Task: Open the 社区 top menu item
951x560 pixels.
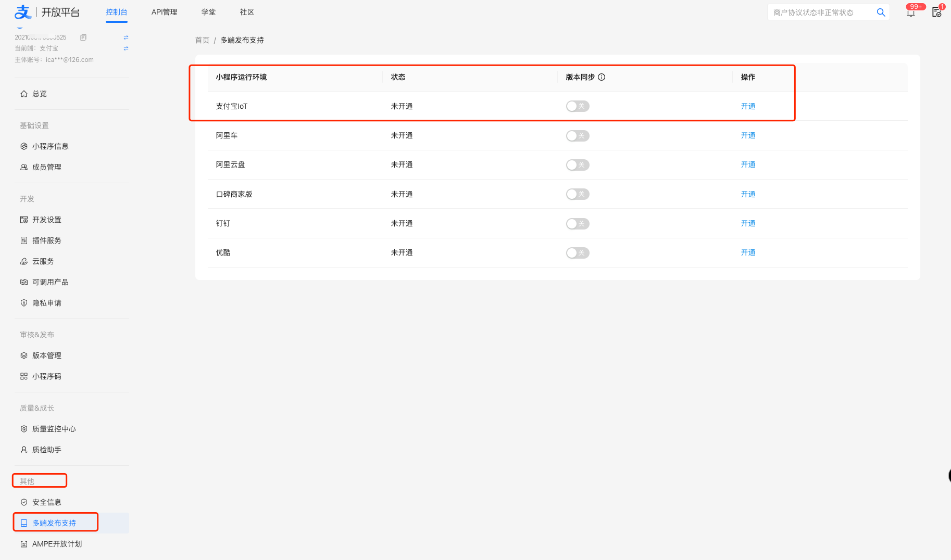Action: (247, 12)
